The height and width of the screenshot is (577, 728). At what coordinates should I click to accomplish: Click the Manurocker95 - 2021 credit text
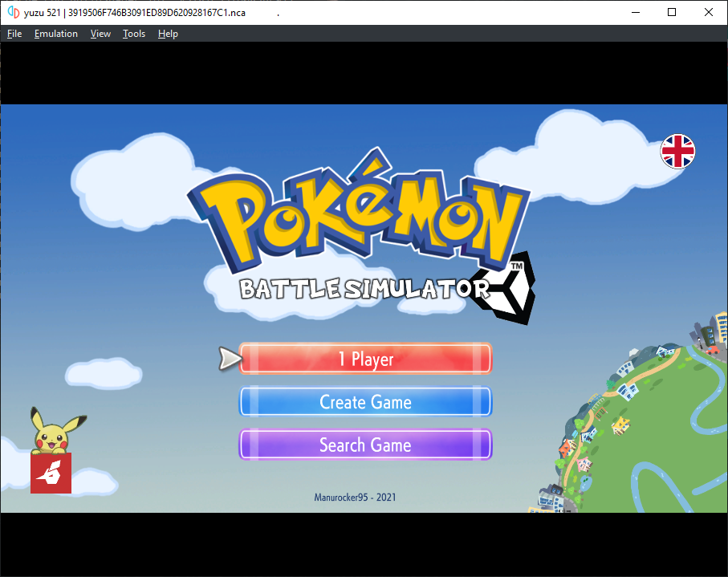click(x=355, y=498)
